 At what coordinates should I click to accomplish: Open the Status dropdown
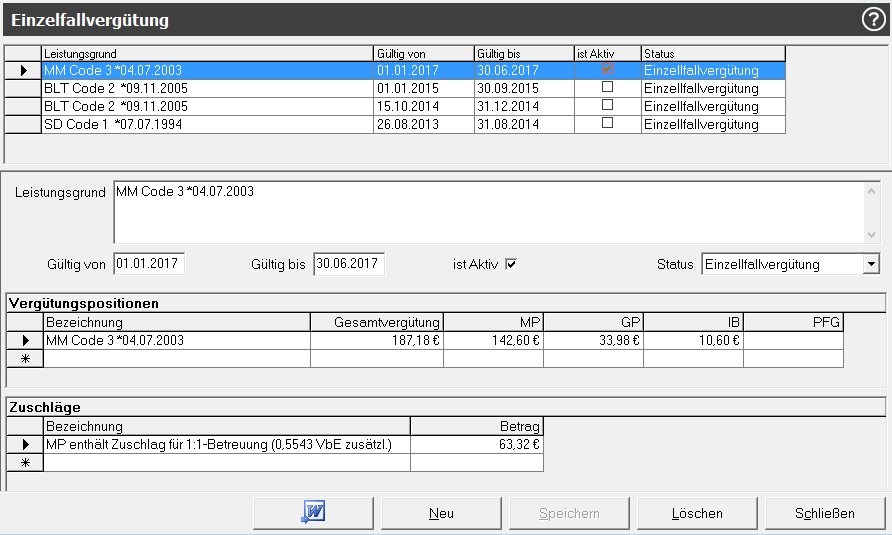pos(871,264)
